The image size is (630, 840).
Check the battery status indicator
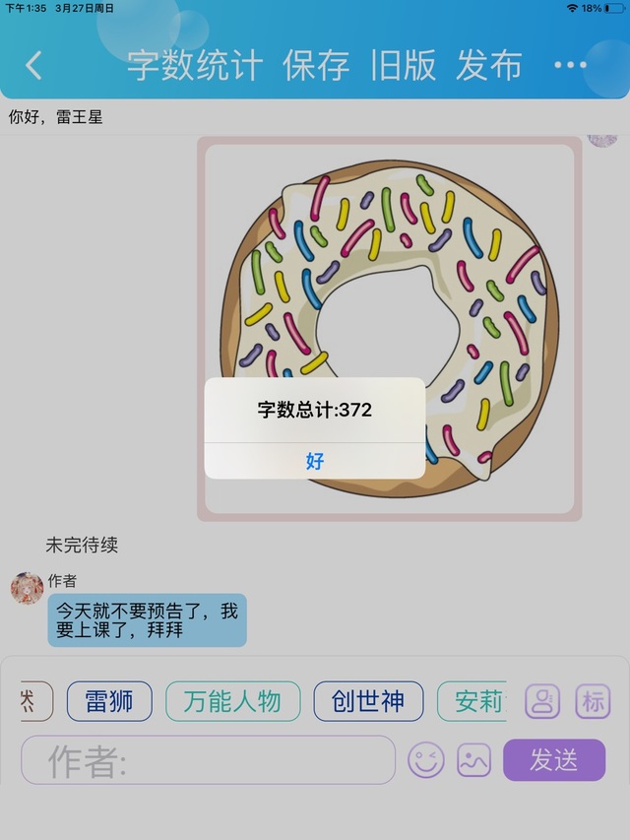point(614,8)
